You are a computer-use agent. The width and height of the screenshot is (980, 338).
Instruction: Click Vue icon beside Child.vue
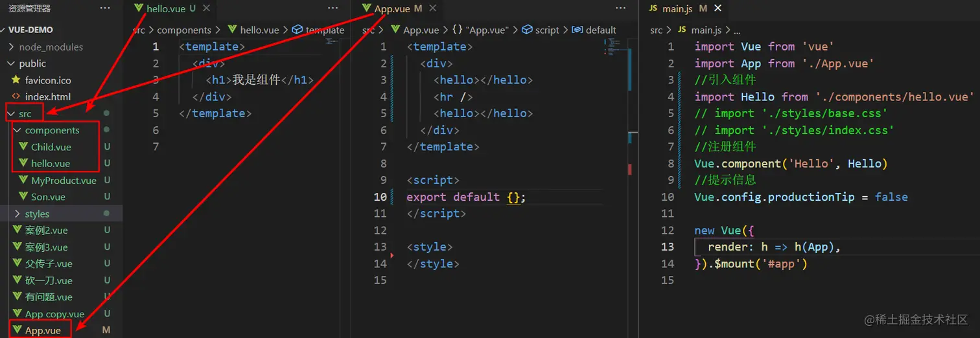23,147
